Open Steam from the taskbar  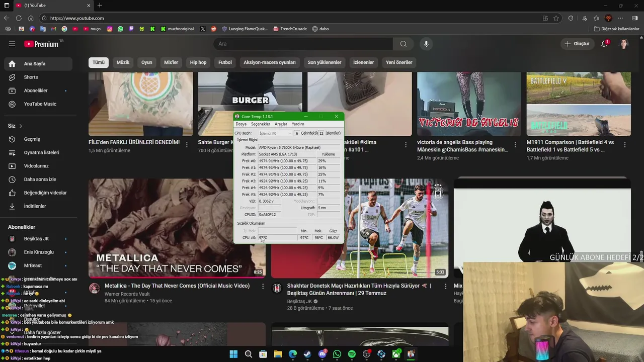pyautogui.click(x=307, y=354)
